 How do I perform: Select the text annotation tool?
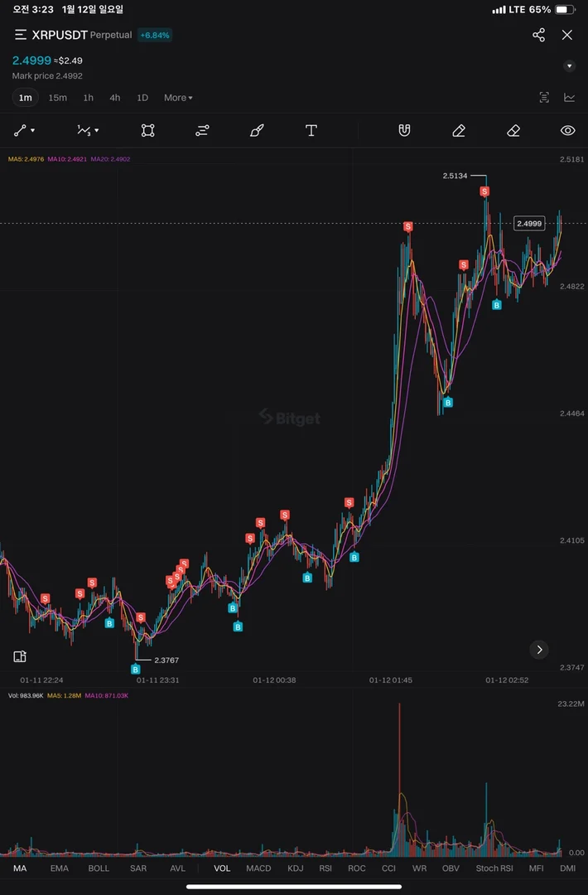pos(311,130)
